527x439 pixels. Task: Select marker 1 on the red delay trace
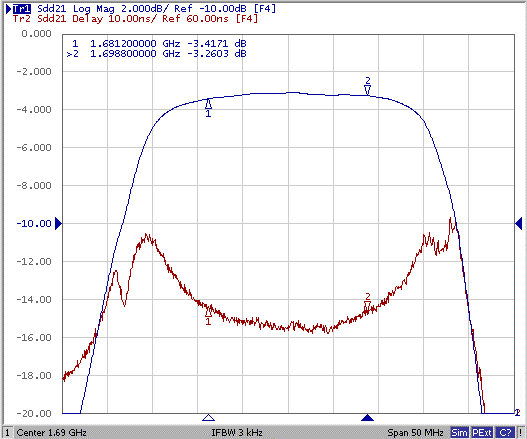208,316
